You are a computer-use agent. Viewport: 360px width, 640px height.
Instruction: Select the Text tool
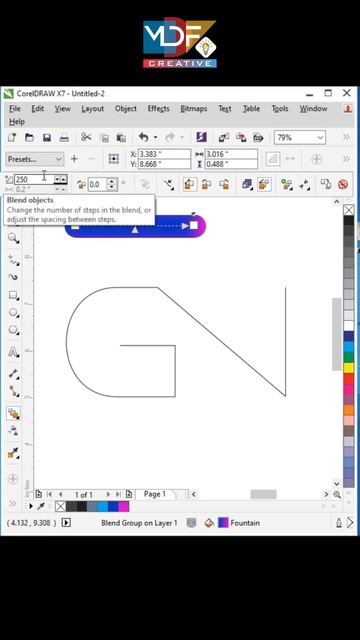click(x=13, y=352)
